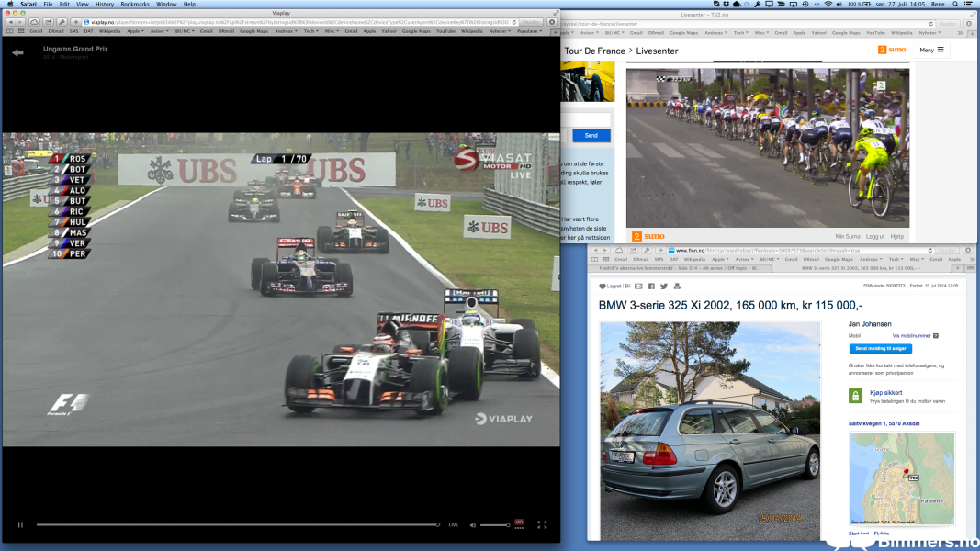The width and height of the screenshot is (980, 551).
Task: Open the Window menu
Action: click(x=166, y=4)
